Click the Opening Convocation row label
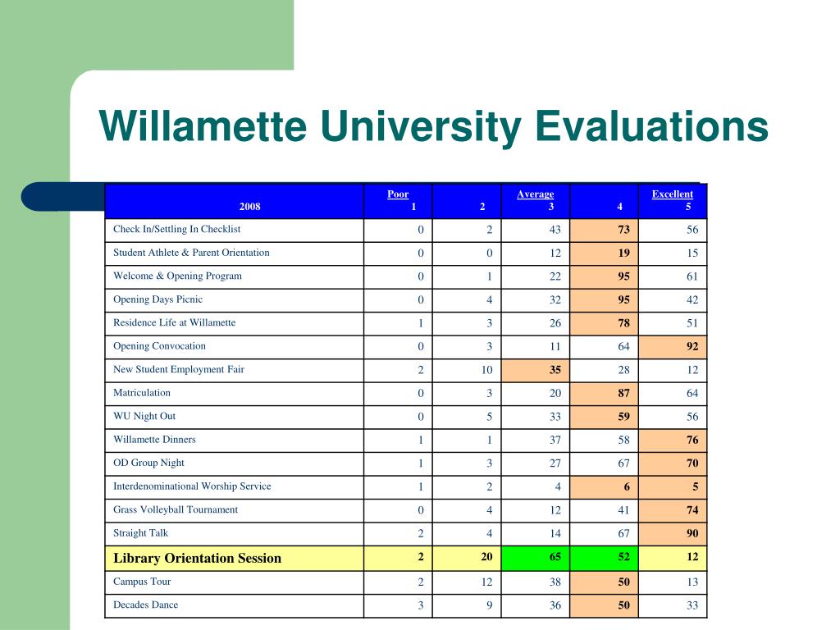 [159, 346]
